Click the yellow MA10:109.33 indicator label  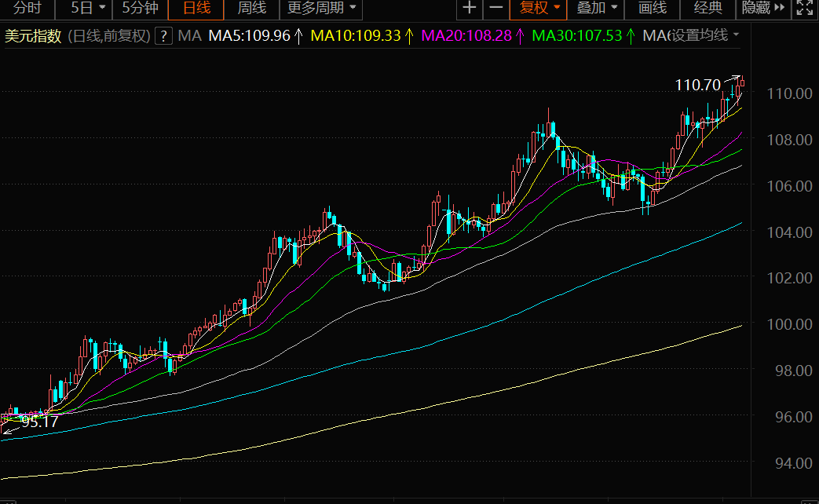[355, 36]
